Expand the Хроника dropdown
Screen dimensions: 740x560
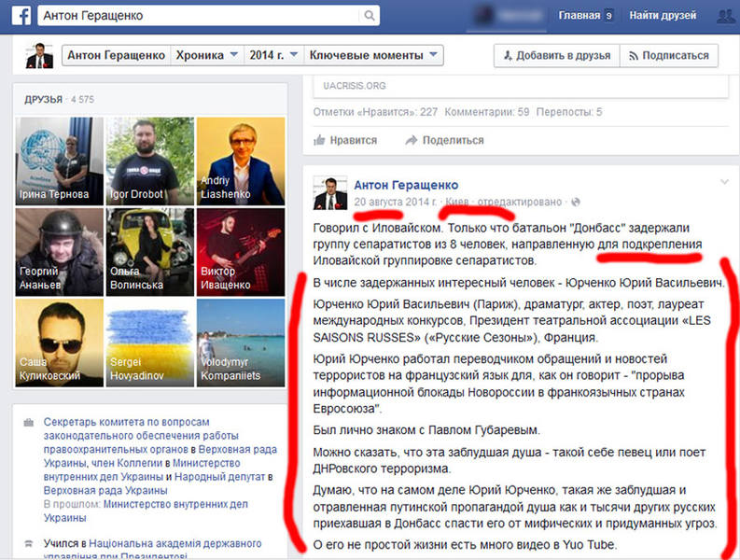[x=207, y=55]
